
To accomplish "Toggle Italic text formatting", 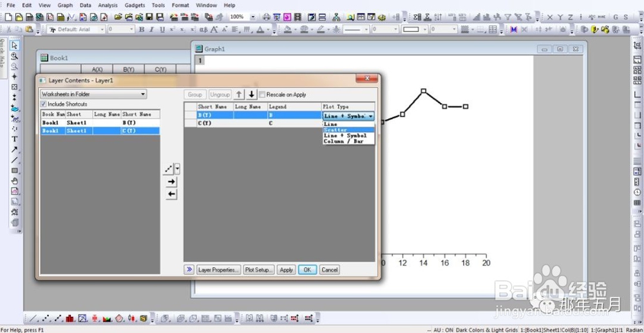I will click(151, 30).
